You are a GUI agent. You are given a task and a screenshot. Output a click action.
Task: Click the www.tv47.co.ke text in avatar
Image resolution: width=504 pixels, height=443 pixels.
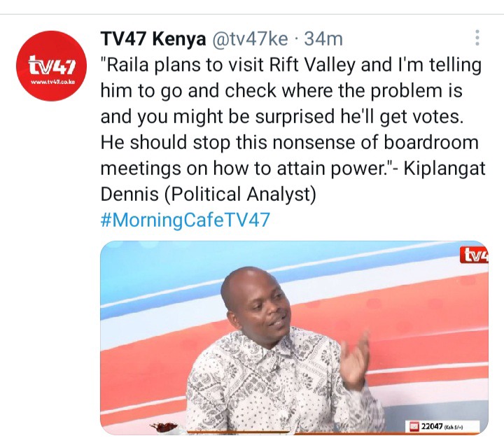[52, 82]
